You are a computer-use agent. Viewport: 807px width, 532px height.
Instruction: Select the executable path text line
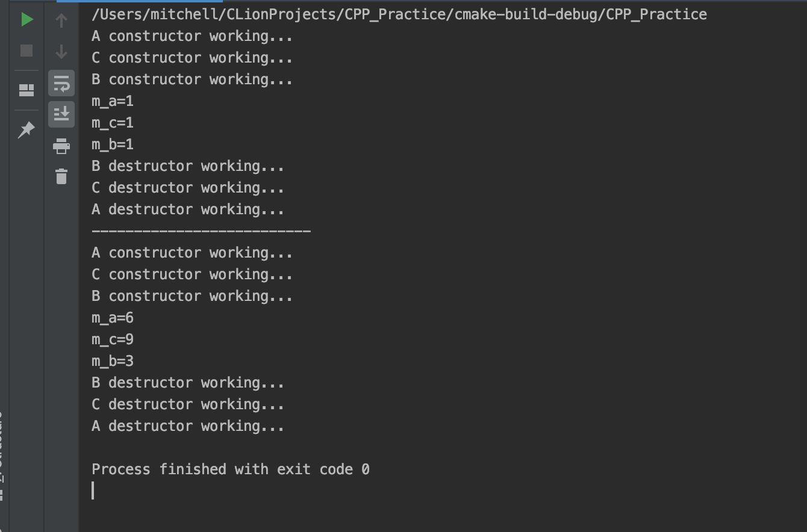(x=399, y=14)
